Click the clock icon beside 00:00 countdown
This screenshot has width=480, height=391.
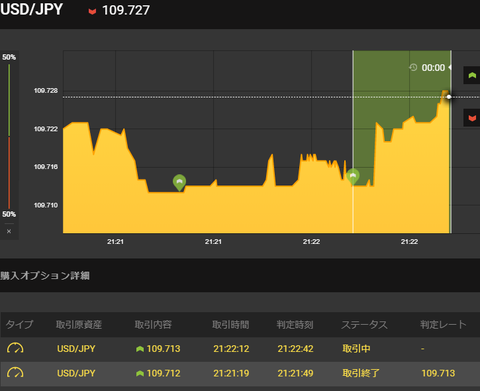pyautogui.click(x=413, y=67)
